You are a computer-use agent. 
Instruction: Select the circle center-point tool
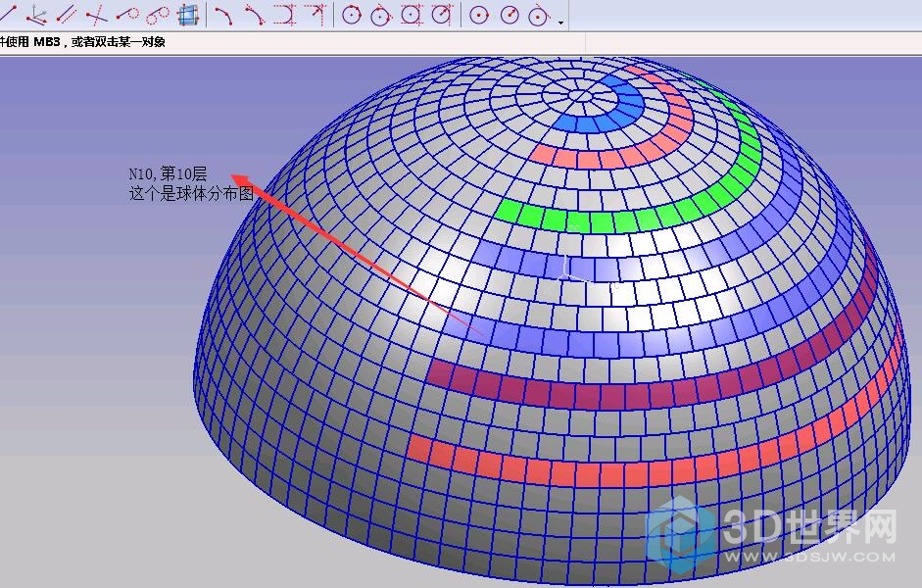tap(479, 15)
